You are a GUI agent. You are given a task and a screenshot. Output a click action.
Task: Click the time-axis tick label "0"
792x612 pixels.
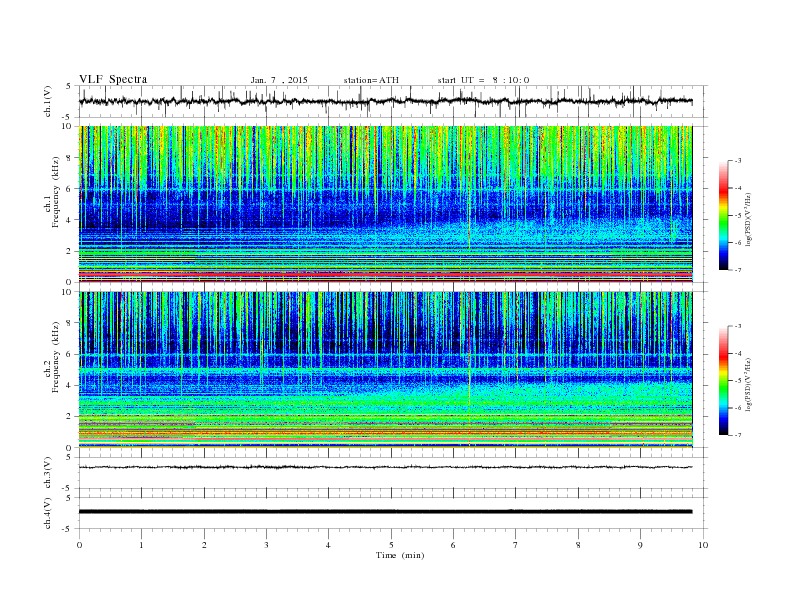point(79,545)
